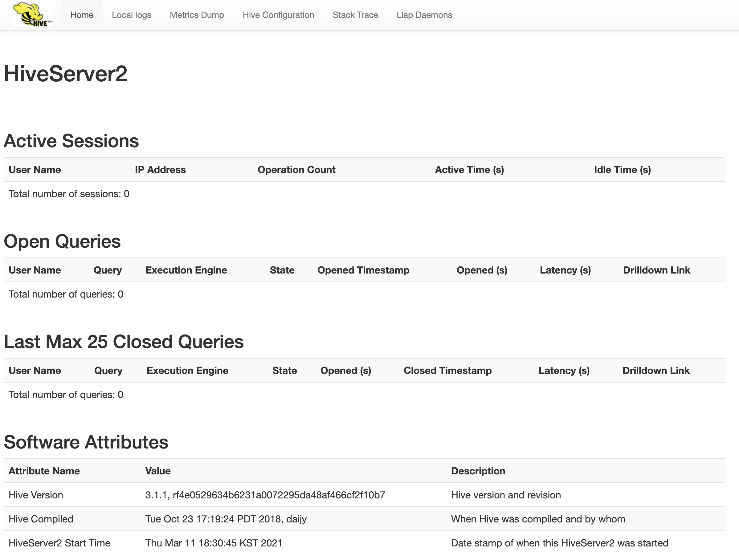The image size is (739, 560).
Task: Open the Llap Daemons page
Action: click(x=424, y=15)
